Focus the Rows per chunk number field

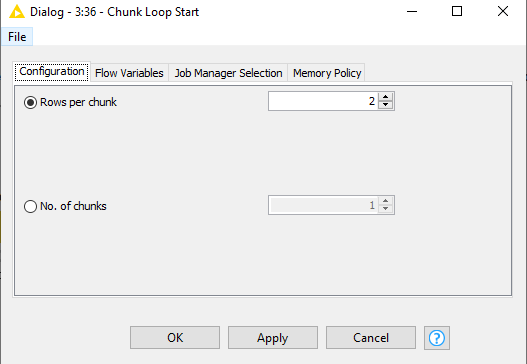[323, 101]
